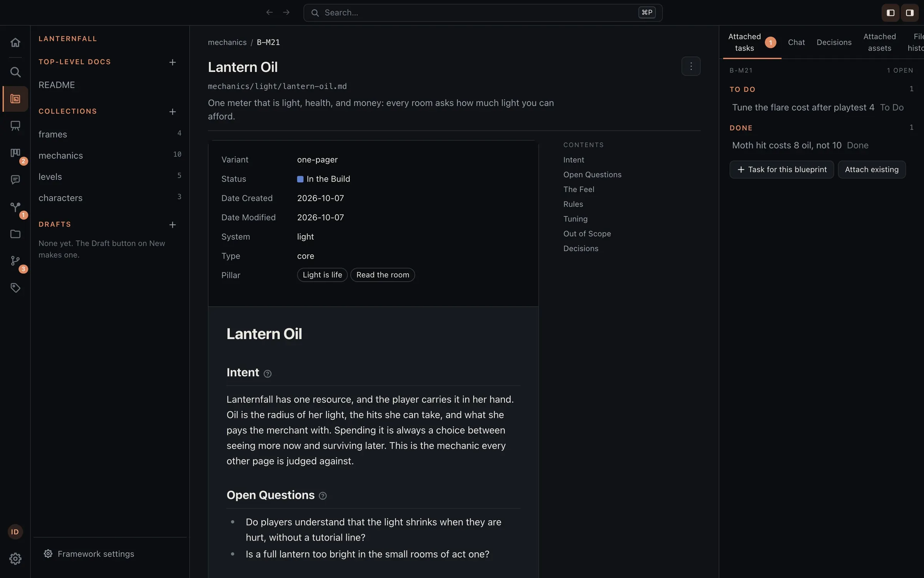Open merge icon with badge 1
924x578 pixels.
(15, 207)
